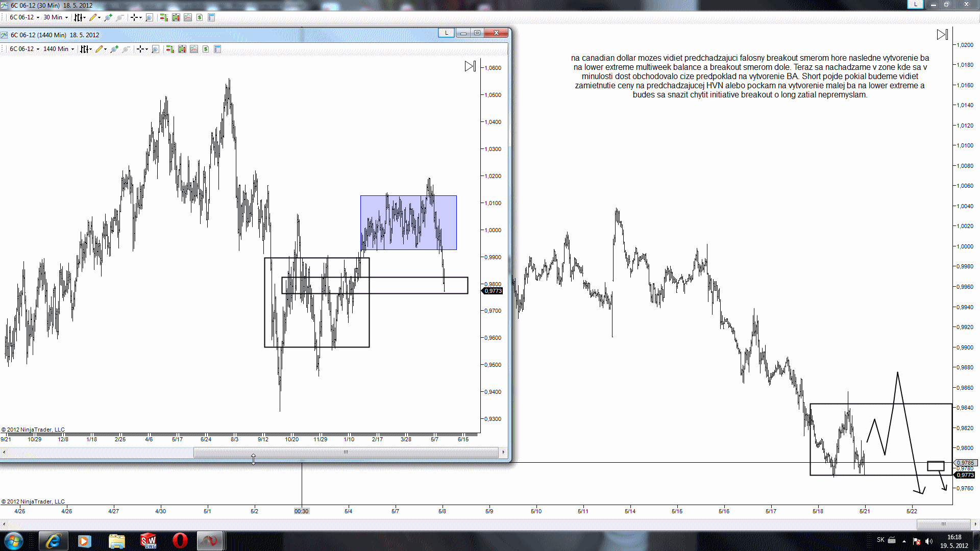
Task: Open Data Series icon in 30 Min toolbar
Action: (x=176, y=17)
